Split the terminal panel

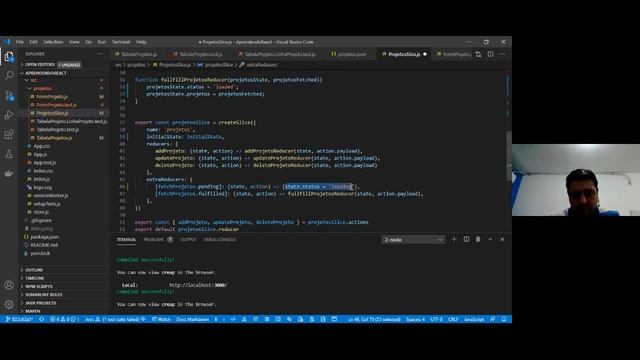(x=466, y=240)
